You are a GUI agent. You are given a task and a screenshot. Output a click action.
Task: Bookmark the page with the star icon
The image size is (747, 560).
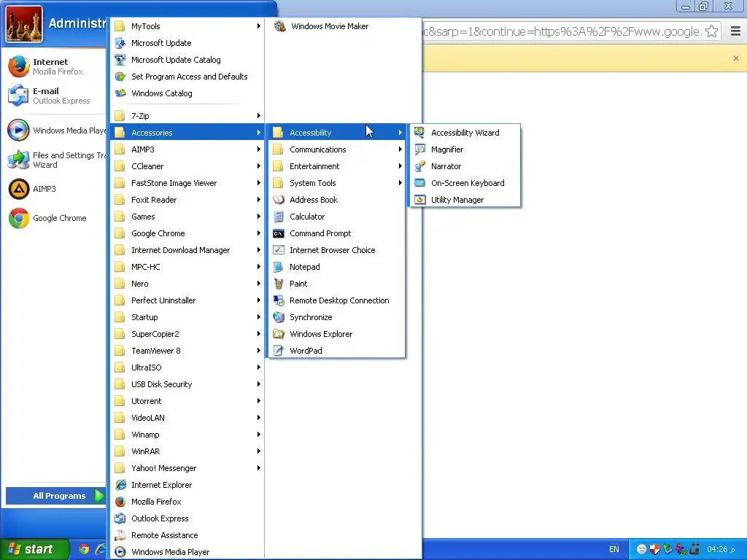coord(711,31)
